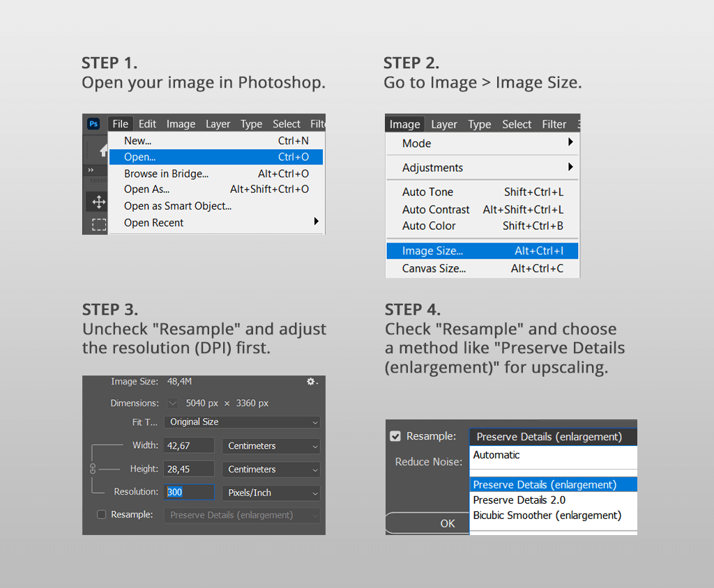Expand the Mode submenu arrow

point(570,142)
